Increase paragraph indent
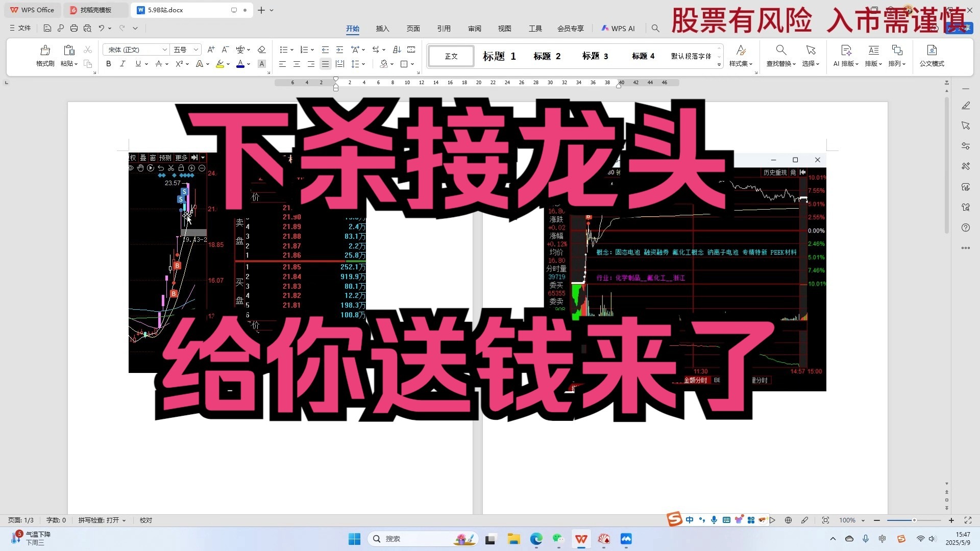 [339, 49]
